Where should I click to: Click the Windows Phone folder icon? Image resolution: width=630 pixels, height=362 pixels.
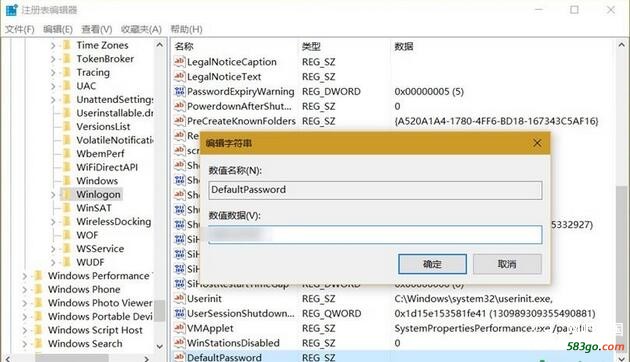(x=39, y=289)
